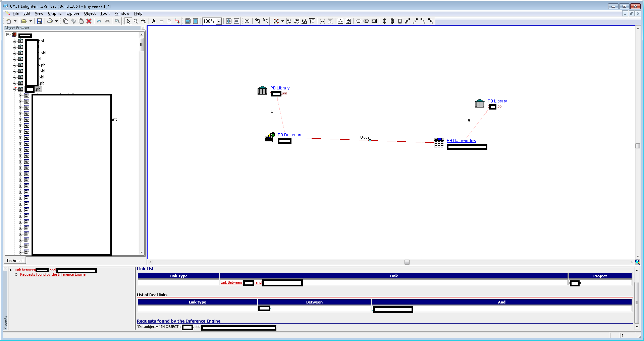Close the Object Browser panel
Viewport: 644px width, 341px height.
click(x=143, y=28)
